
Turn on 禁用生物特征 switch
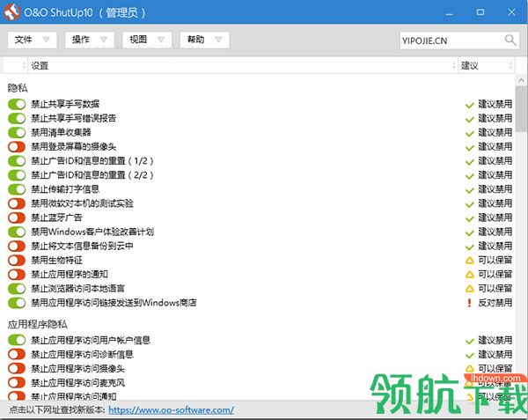(x=17, y=260)
